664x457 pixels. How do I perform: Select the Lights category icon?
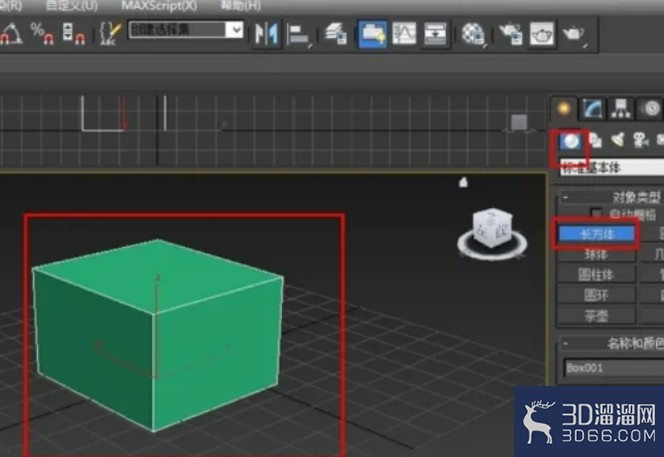click(618, 140)
